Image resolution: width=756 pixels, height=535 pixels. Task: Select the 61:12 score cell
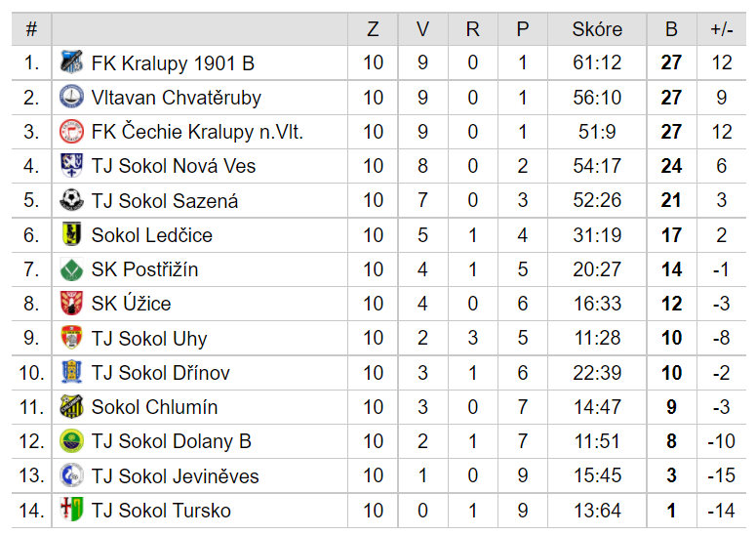[597, 62]
